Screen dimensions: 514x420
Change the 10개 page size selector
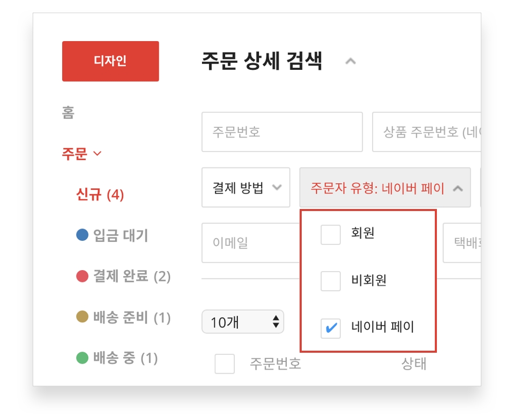243,322
